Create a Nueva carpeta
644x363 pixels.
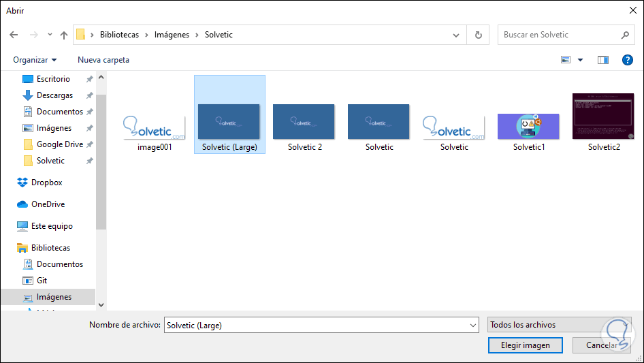tap(103, 60)
